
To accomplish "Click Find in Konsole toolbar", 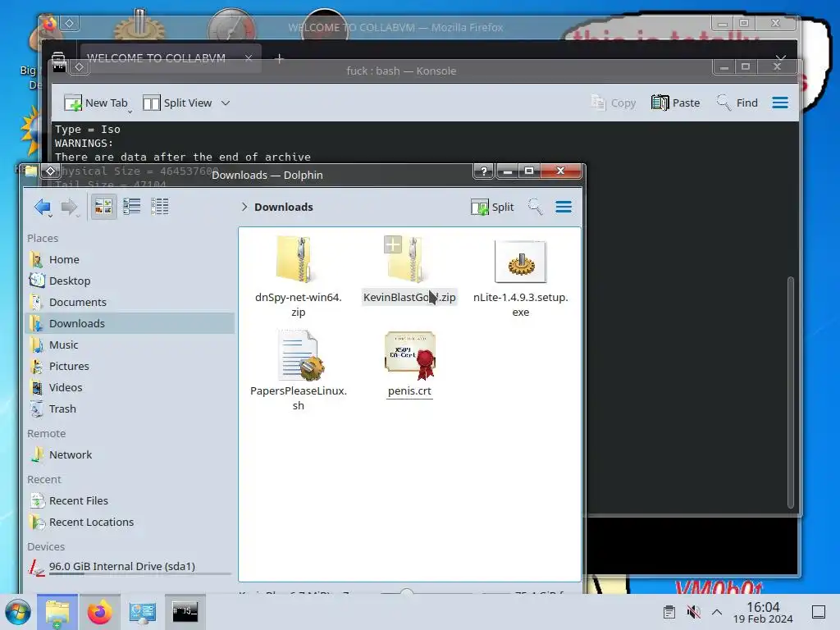I will click(737, 103).
